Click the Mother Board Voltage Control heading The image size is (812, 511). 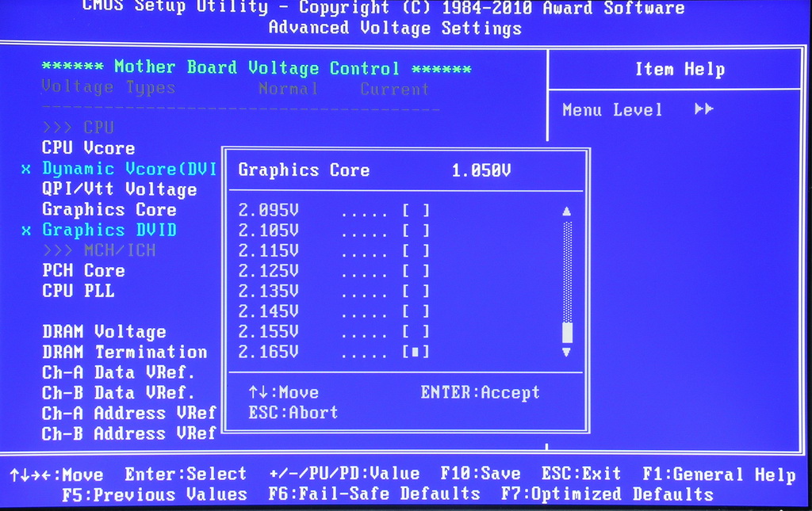click(x=256, y=67)
